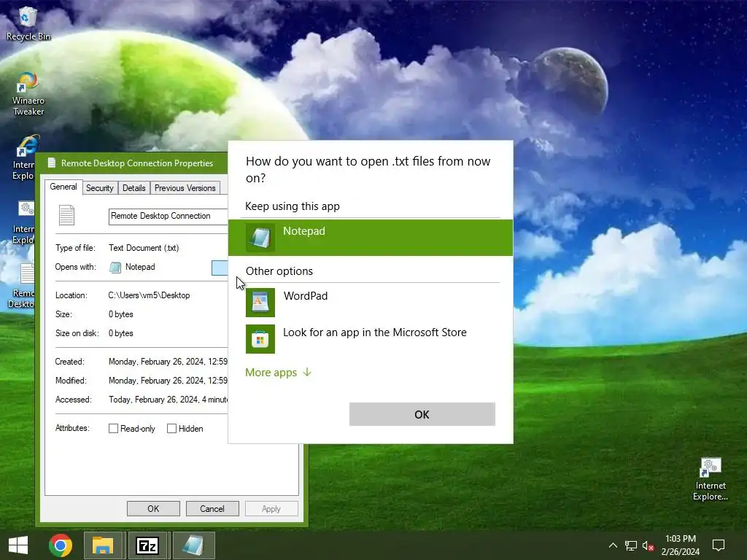The image size is (747, 560).
Task: Launch Google Chrome from the taskbar
Action: point(61,545)
